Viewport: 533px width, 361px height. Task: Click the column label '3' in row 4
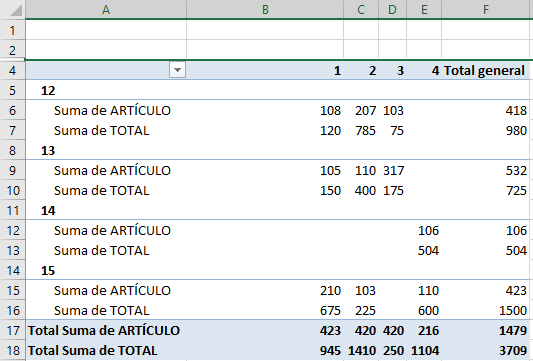tap(400, 71)
